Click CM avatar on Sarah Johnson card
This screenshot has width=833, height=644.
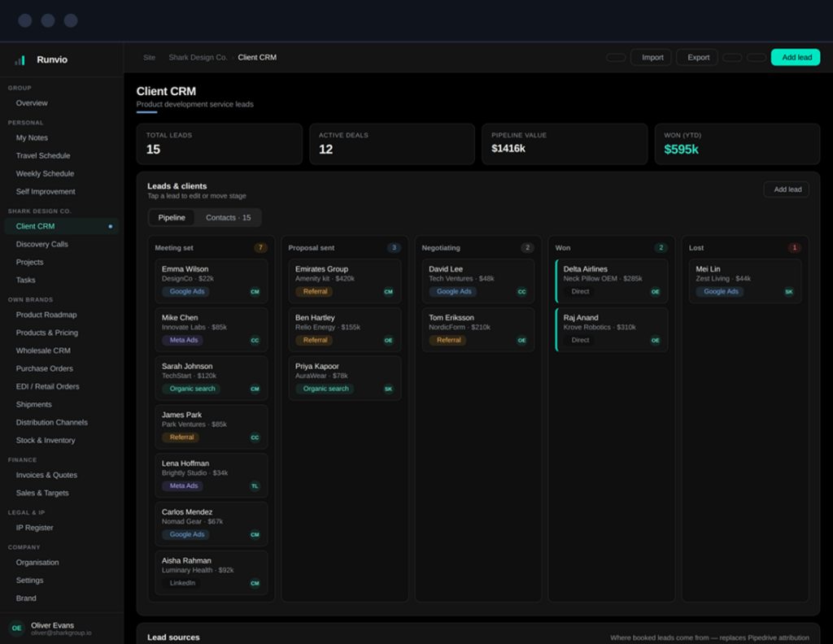[255, 389]
